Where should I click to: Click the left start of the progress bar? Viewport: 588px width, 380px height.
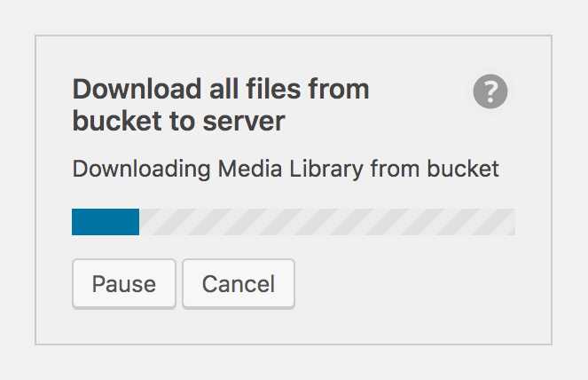76,222
